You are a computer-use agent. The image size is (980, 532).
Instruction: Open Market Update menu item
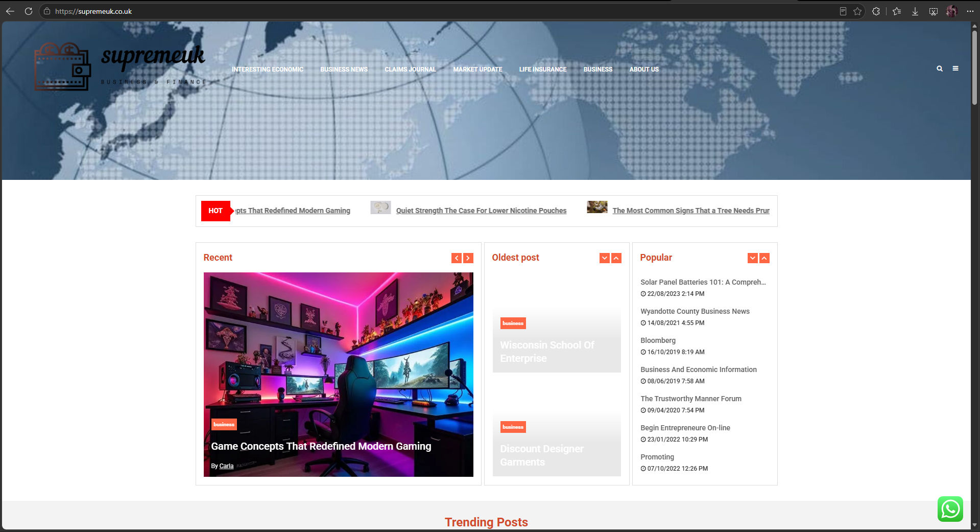tap(477, 70)
